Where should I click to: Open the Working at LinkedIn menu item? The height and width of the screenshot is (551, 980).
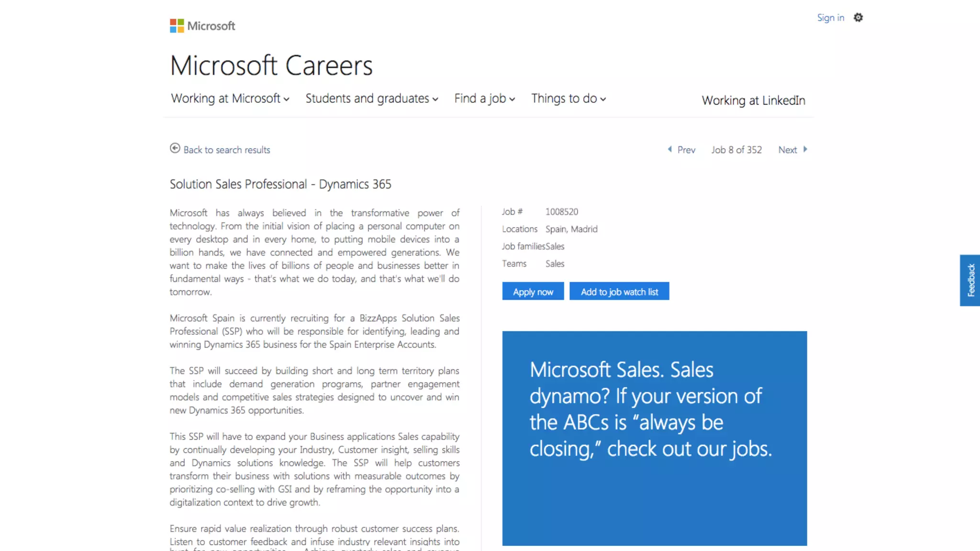pyautogui.click(x=753, y=100)
